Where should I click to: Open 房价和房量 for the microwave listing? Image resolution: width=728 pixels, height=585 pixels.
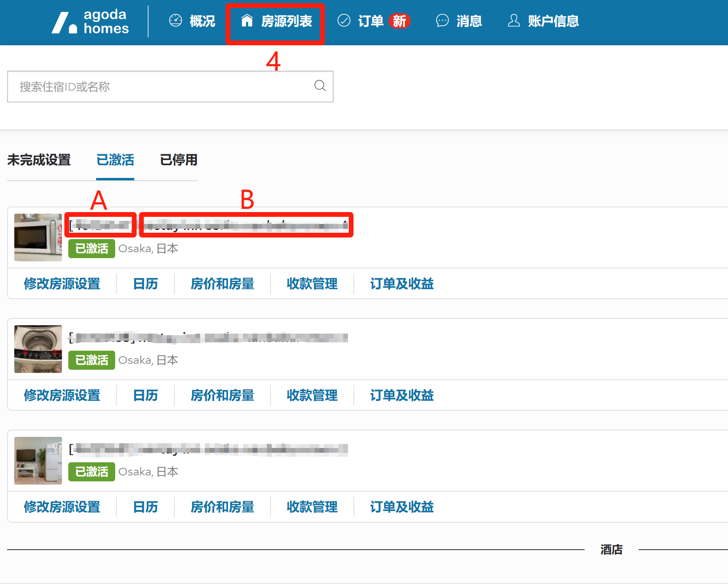pyautogui.click(x=222, y=284)
